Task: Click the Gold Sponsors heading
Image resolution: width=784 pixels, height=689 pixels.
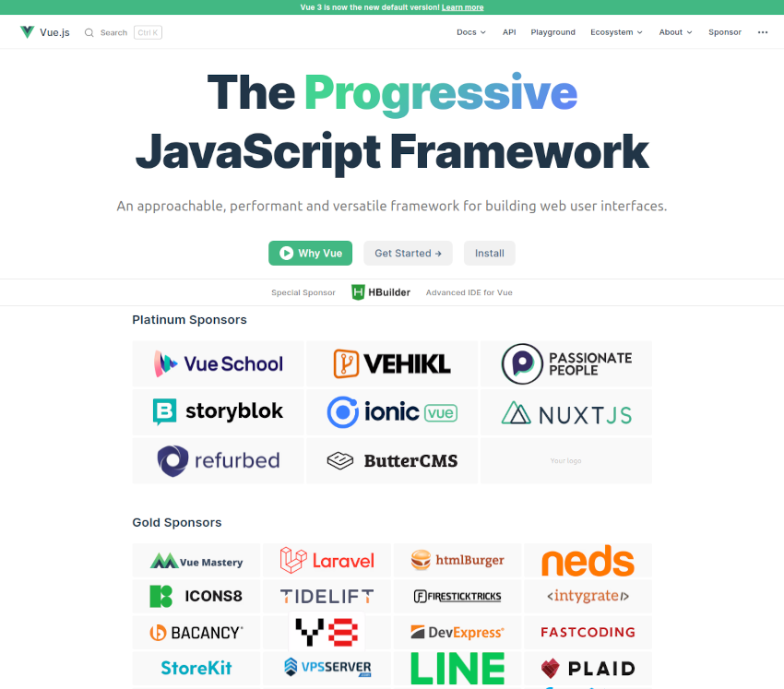Action: pos(177,522)
